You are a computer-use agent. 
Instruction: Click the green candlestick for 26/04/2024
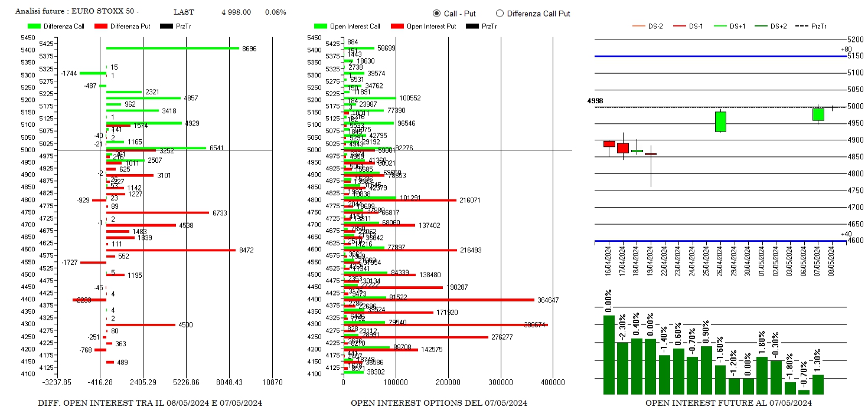tap(720, 122)
